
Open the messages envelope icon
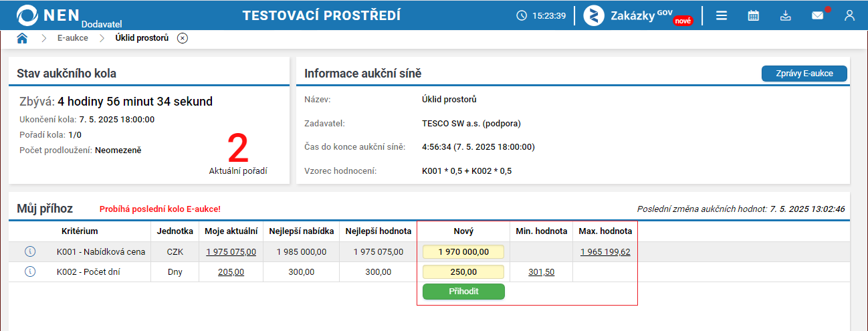click(818, 15)
